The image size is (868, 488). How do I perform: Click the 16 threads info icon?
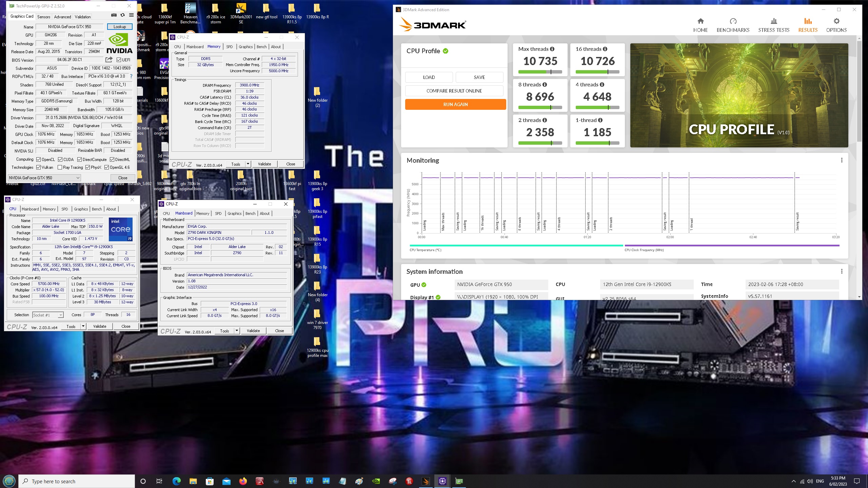[x=605, y=49]
